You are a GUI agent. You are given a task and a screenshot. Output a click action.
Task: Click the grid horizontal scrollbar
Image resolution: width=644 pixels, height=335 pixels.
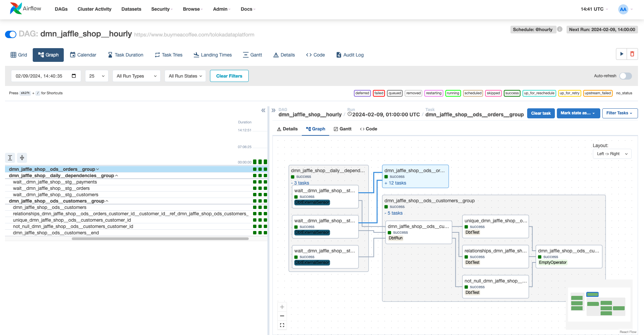click(x=160, y=239)
